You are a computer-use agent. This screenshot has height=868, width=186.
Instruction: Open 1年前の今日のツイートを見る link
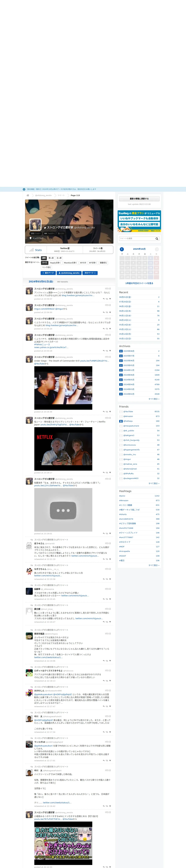click(139, 283)
